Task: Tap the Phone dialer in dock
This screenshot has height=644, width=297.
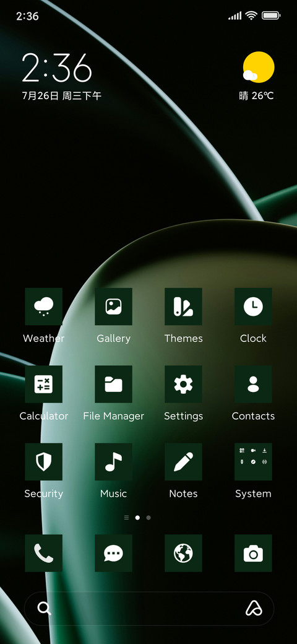Action: [x=43, y=553]
